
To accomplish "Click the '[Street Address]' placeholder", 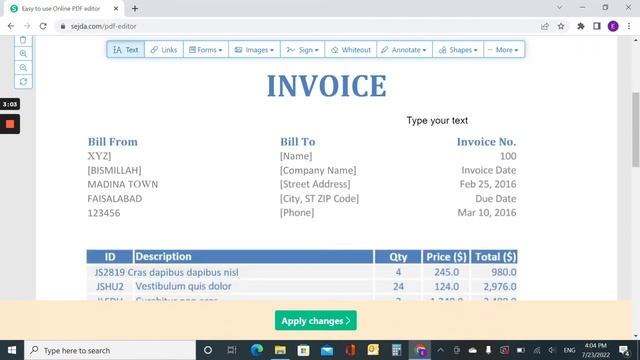I will tap(315, 184).
